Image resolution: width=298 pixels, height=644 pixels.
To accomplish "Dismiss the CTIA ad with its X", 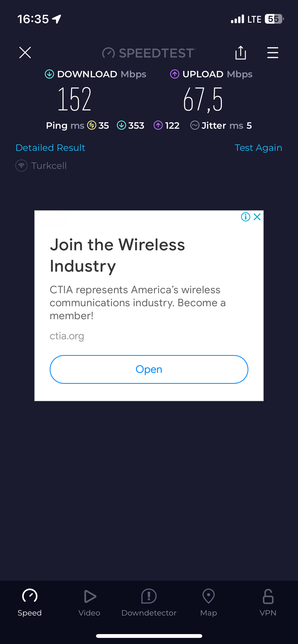I will [x=257, y=217].
